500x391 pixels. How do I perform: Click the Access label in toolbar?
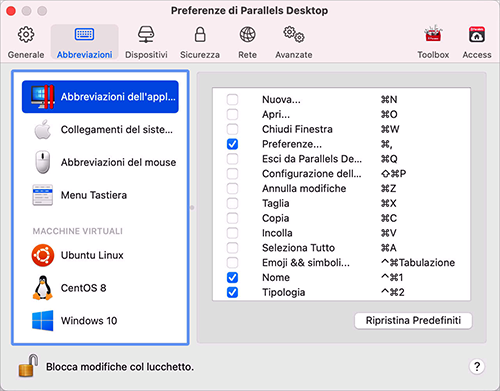click(477, 55)
